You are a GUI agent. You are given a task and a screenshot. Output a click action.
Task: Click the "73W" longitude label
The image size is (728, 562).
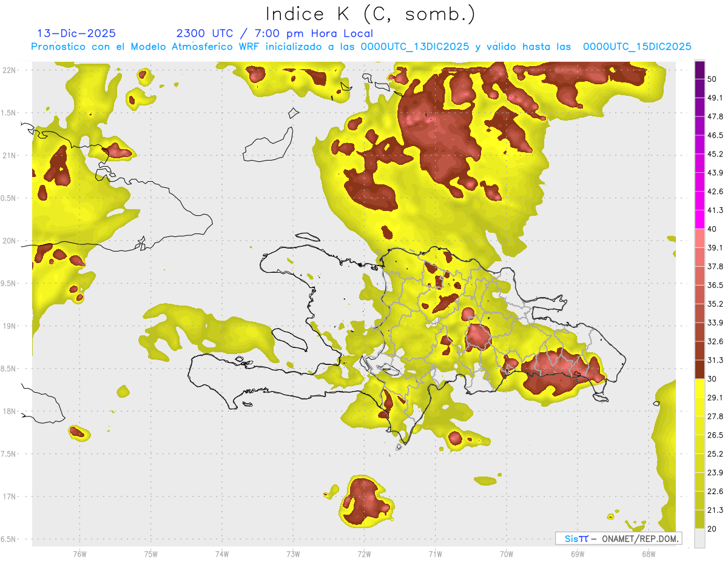[x=293, y=554]
